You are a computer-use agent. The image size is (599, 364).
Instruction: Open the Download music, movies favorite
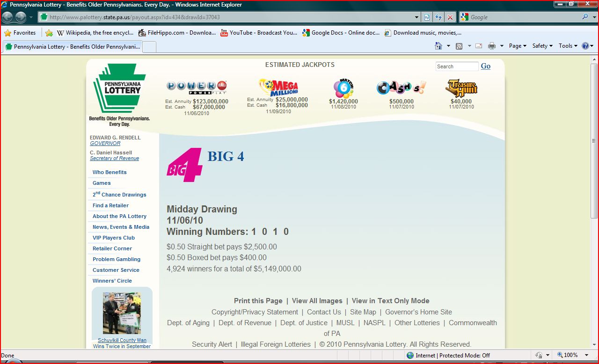click(x=423, y=33)
